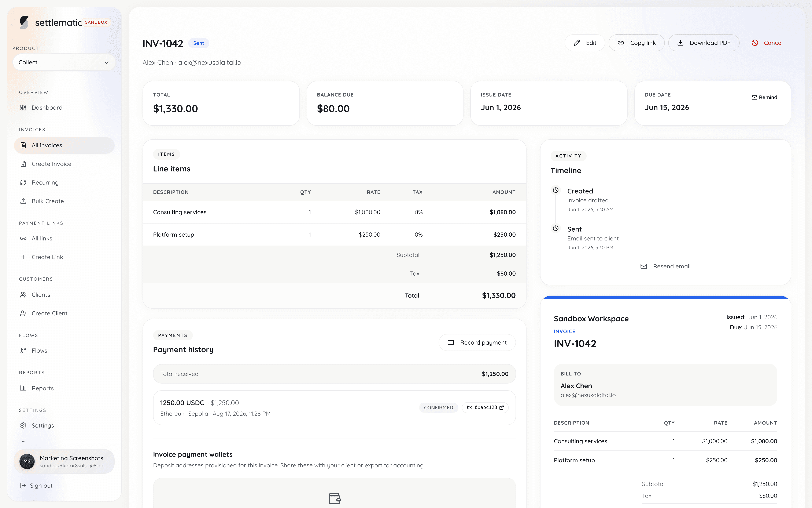Image resolution: width=812 pixels, height=508 pixels.
Task: Click Record payment button
Action: click(x=477, y=343)
